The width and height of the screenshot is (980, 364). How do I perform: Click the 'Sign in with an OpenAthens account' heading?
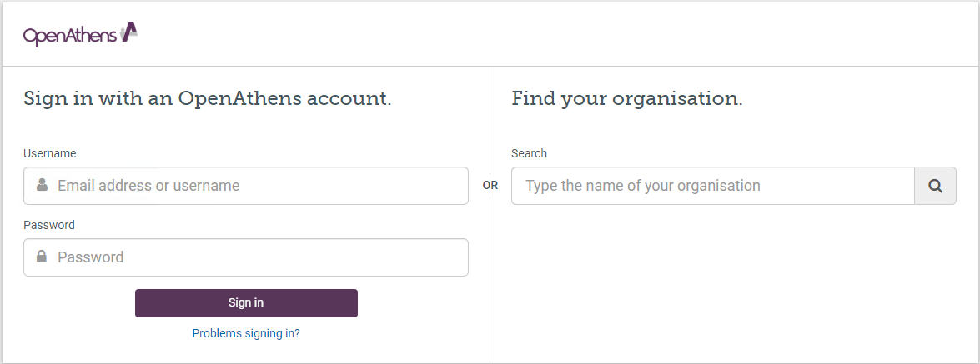[208, 98]
